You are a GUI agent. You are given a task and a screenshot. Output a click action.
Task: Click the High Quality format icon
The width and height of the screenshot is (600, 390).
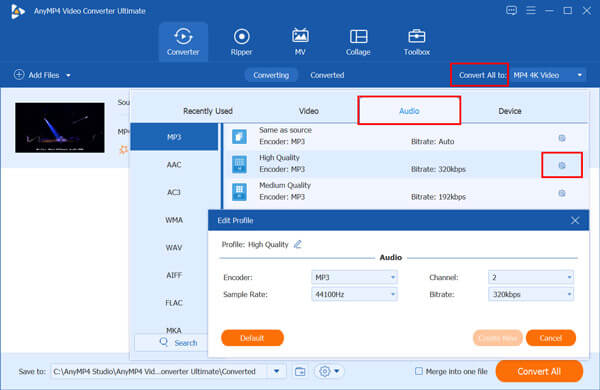click(x=240, y=165)
